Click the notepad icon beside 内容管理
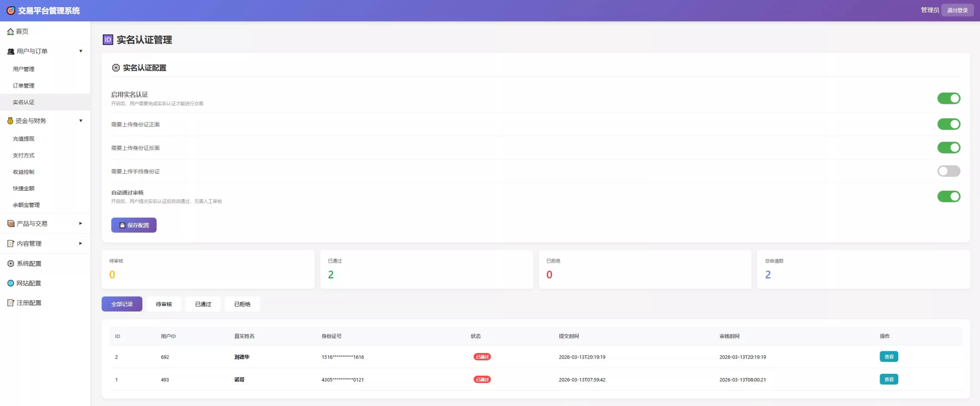This screenshot has width=980, height=406. tap(11, 243)
